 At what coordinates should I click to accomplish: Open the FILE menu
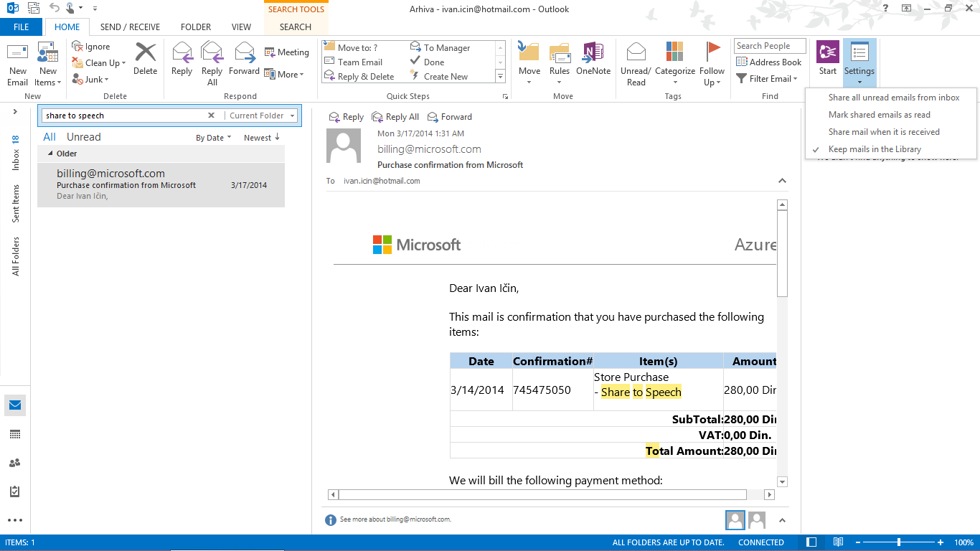[x=22, y=27]
